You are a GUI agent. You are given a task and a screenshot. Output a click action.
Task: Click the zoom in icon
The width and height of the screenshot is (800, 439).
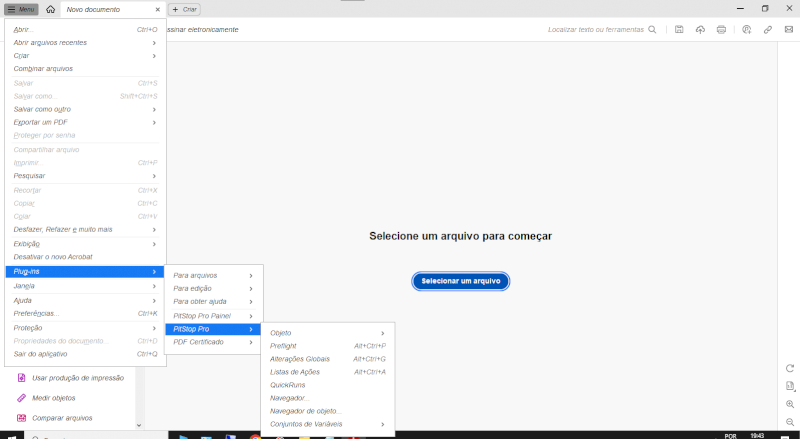point(790,404)
